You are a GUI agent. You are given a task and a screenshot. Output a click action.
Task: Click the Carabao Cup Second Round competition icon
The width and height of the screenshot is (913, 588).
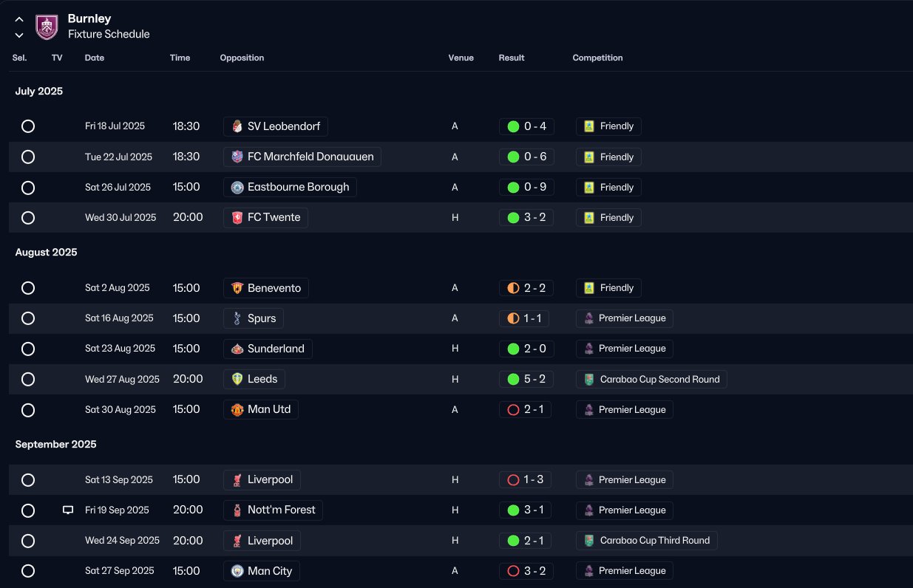pos(588,379)
